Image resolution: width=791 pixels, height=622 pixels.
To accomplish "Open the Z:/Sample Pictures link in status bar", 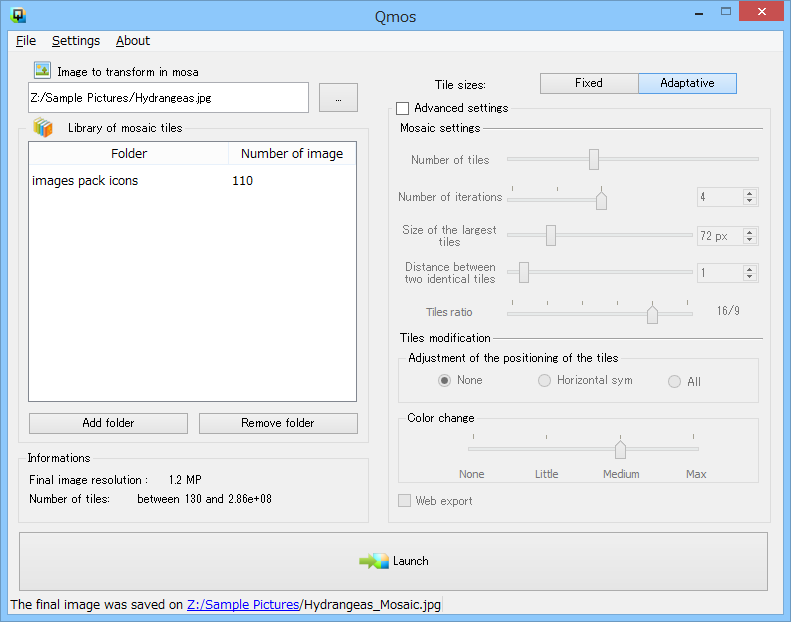I will click(x=243, y=604).
